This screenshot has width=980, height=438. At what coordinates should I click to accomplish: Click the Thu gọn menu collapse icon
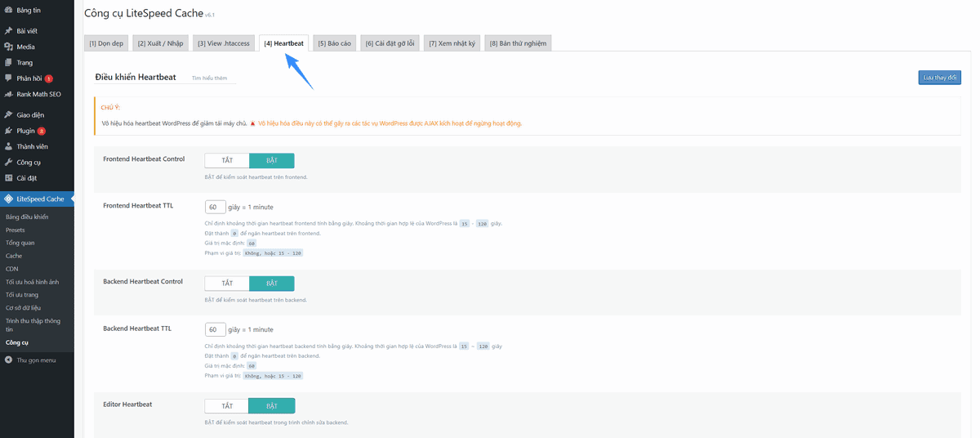coord(8,360)
